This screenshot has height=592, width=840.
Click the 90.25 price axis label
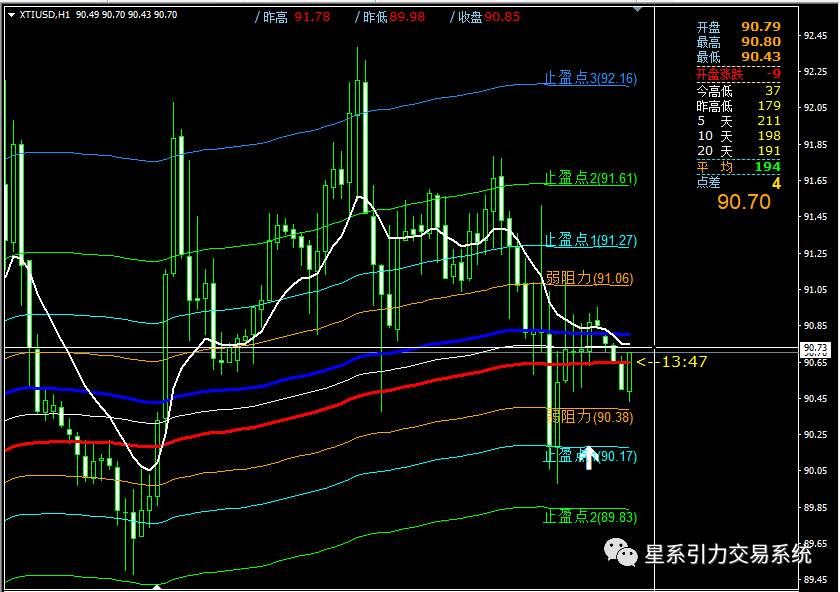click(815, 434)
